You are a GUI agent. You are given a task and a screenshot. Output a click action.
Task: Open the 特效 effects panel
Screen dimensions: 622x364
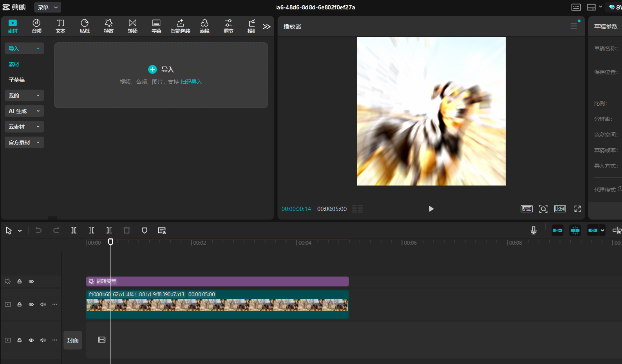tap(108, 26)
